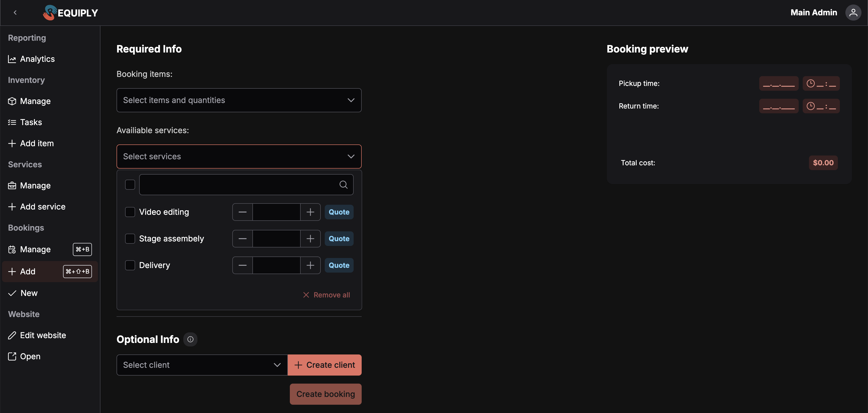Click the Optional Info information icon

click(190, 339)
